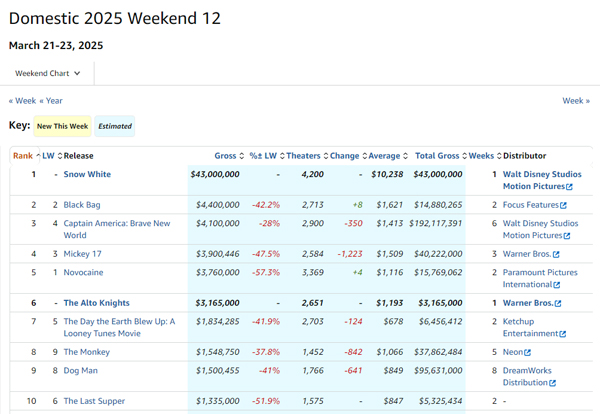
Task: Click external icon beside Alto Knights' Warner Bros.
Action: tap(558, 303)
